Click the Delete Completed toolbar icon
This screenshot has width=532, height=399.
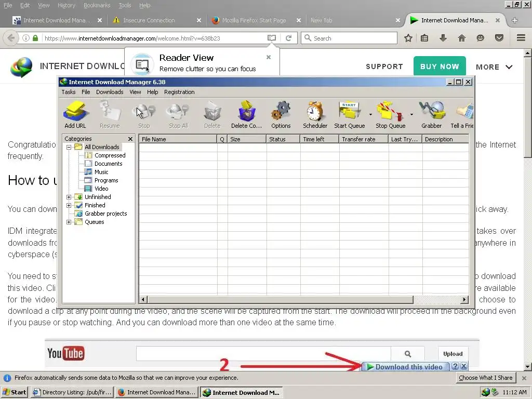point(246,114)
